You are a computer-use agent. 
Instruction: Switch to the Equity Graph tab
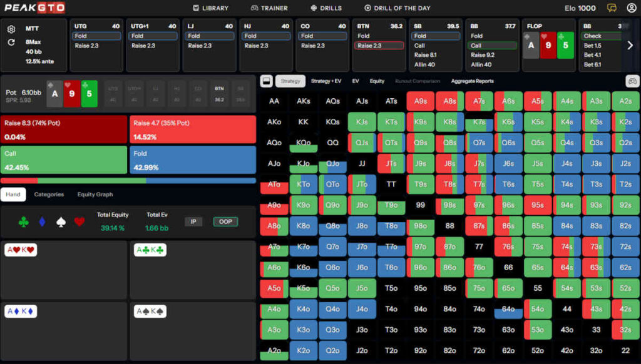tap(95, 195)
